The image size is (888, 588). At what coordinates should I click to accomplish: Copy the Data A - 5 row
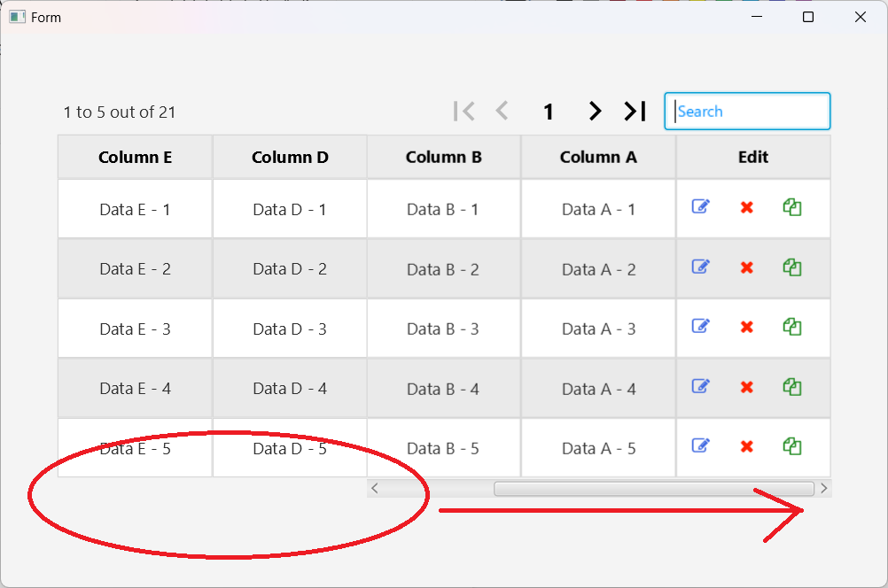(x=792, y=446)
